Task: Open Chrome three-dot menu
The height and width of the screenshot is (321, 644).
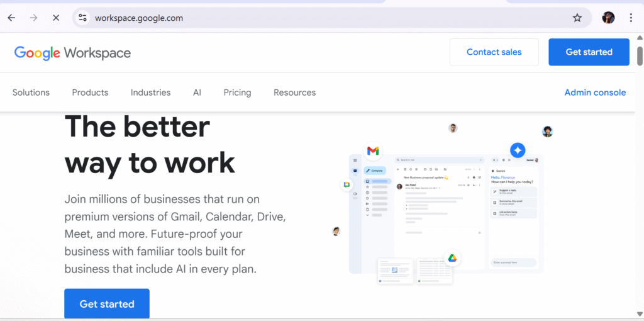Action: pos(631,18)
